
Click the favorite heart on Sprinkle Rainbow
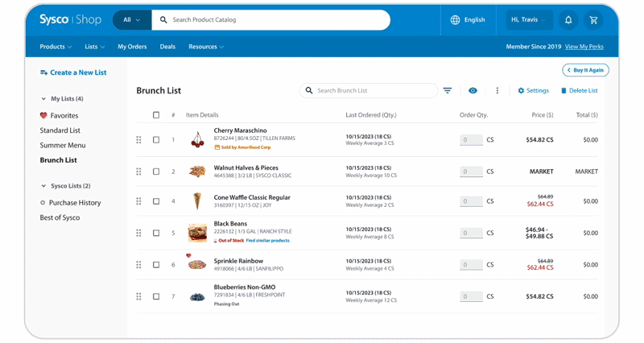[188, 255]
